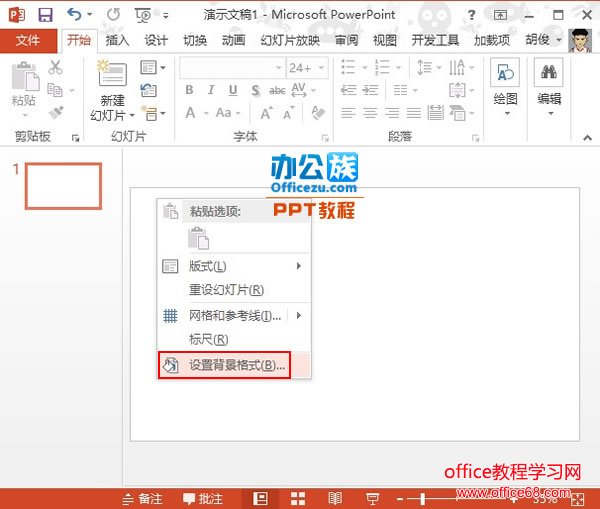The height and width of the screenshot is (509, 600).
Task: Click the Save icon in quick access toolbar
Action: pyautogui.click(x=45, y=15)
